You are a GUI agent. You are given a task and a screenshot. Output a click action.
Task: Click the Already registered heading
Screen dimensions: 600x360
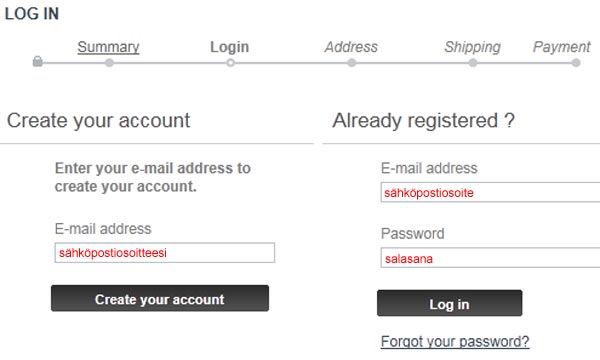tap(424, 121)
